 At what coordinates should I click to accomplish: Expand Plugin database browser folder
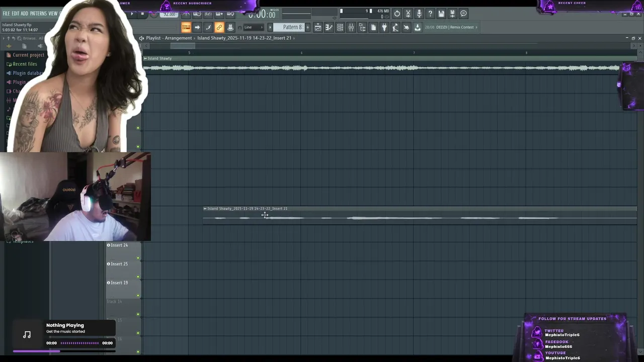(25, 73)
